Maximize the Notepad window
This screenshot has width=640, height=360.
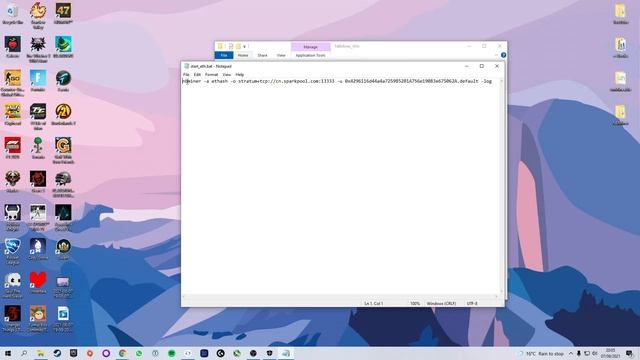(482, 66)
